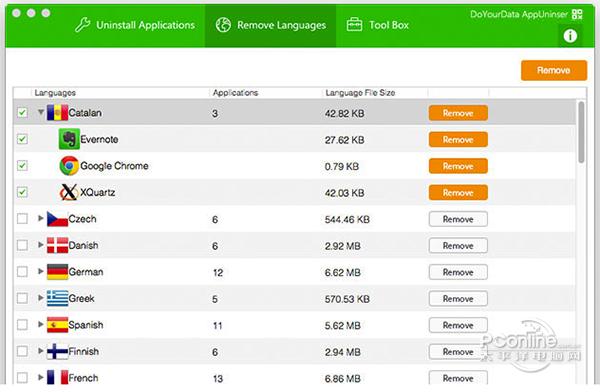Remove Google Chrome's Catalan language file

click(x=458, y=166)
